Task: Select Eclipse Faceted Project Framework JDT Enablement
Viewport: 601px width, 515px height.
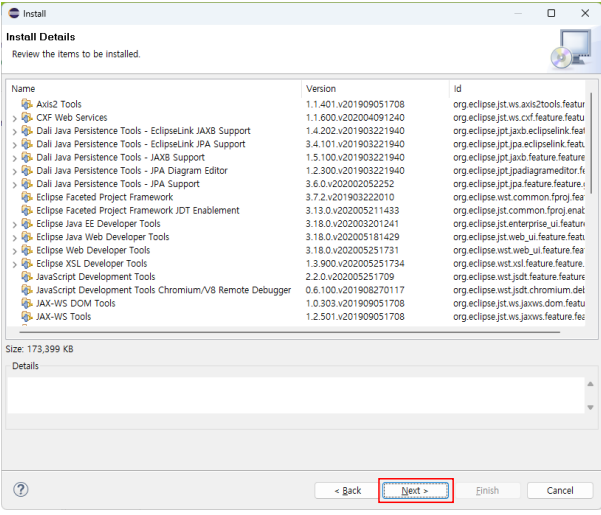Action: pyautogui.click(x=138, y=210)
